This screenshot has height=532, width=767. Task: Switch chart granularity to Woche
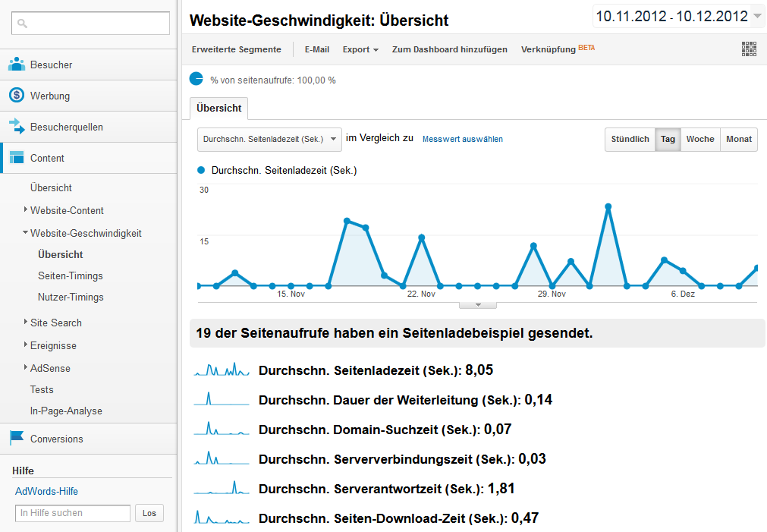(699, 140)
